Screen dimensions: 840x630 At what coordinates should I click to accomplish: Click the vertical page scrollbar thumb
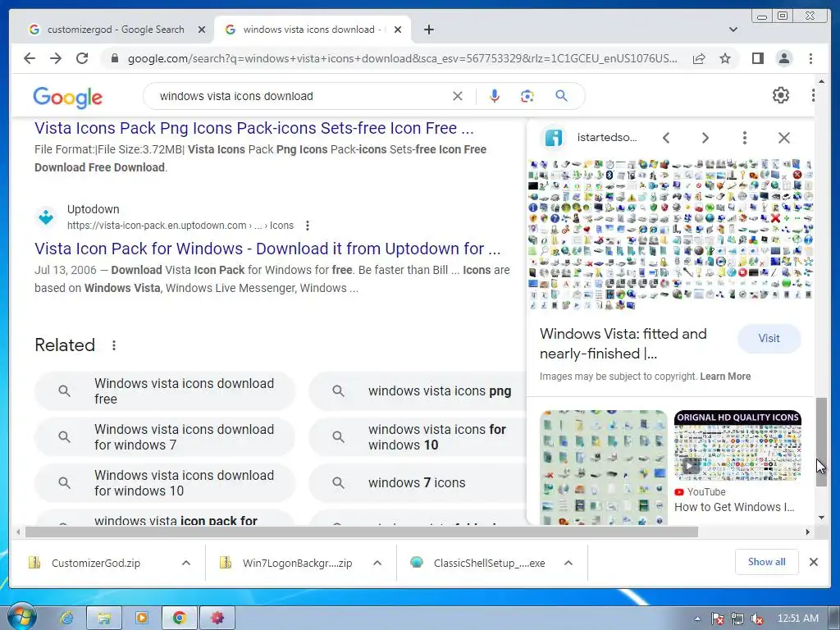coord(821,442)
